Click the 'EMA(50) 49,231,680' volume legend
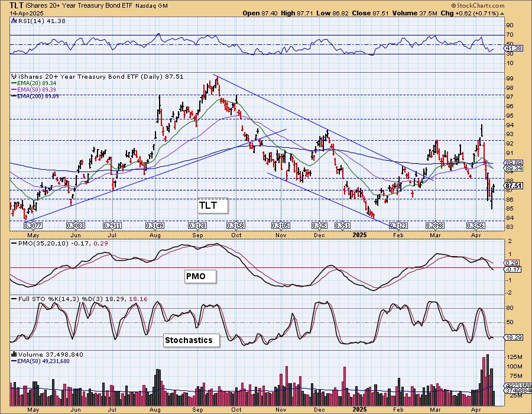This screenshot has width=532, height=414. pos(40,361)
